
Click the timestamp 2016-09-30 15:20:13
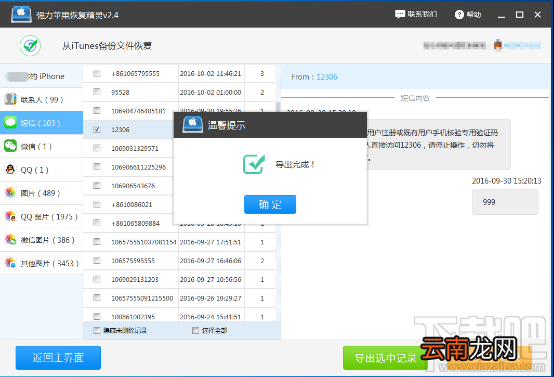point(506,181)
